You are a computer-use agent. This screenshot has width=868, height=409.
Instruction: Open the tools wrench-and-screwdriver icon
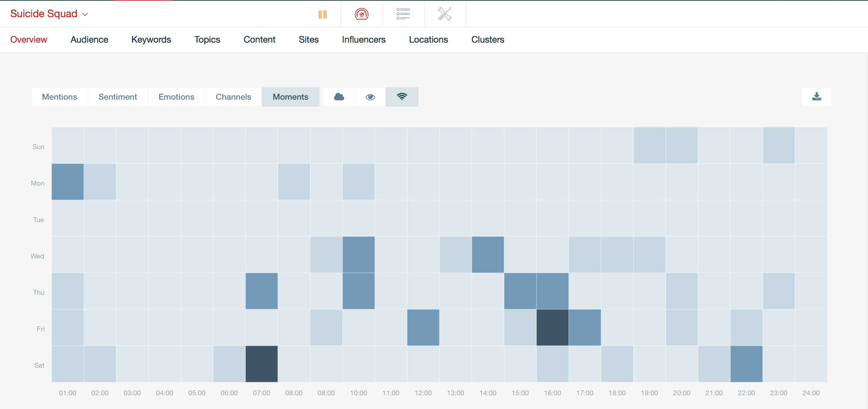click(x=445, y=14)
